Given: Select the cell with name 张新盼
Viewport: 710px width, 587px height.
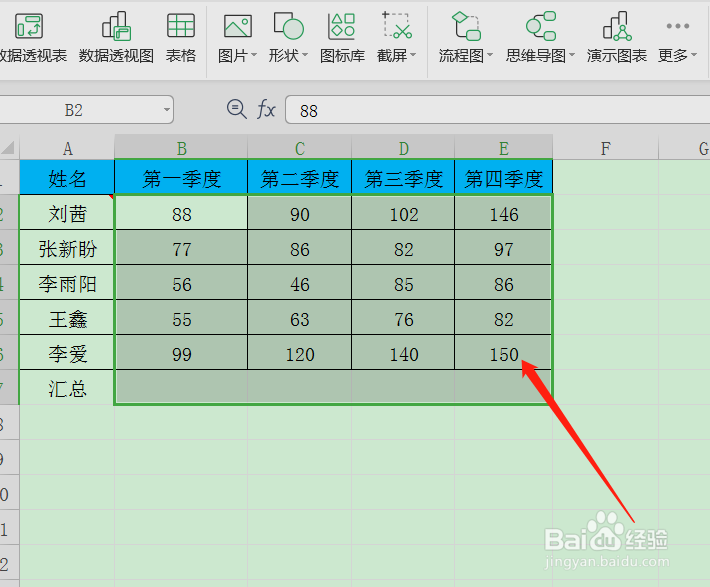Looking at the screenshot, I should click(67, 248).
